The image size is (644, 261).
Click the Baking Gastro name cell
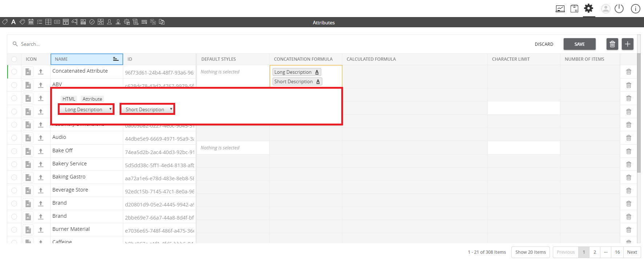point(86,177)
